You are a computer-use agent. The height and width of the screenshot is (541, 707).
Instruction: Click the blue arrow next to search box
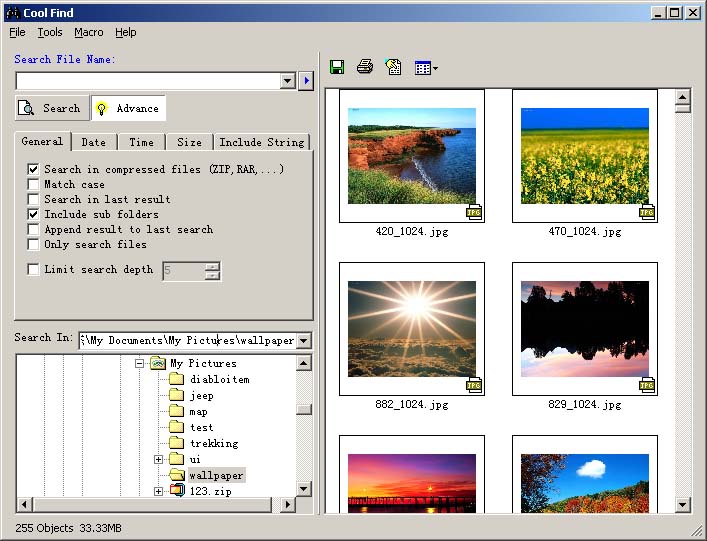click(306, 81)
